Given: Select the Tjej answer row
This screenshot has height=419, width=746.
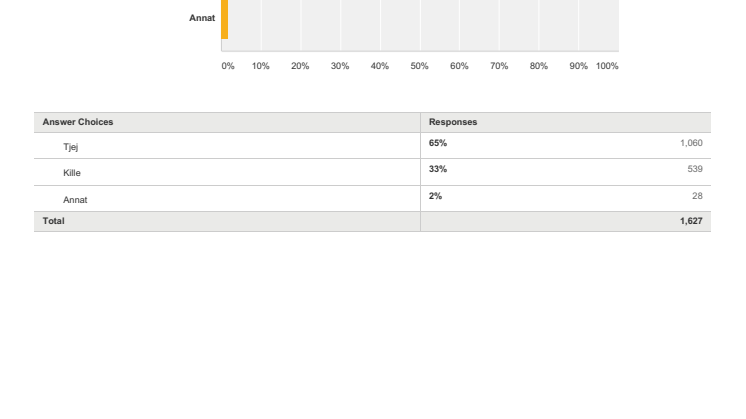Looking at the screenshot, I should [x=373, y=146].
